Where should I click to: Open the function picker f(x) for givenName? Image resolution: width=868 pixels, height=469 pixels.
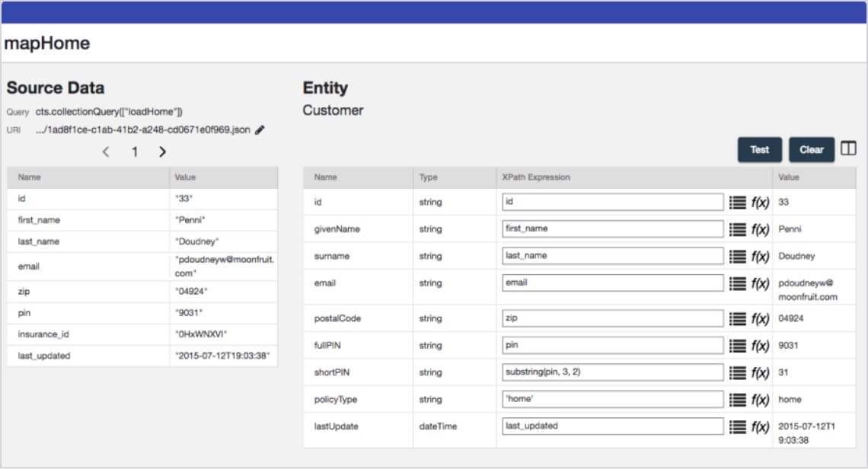pyautogui.click(x=760, y=229)
